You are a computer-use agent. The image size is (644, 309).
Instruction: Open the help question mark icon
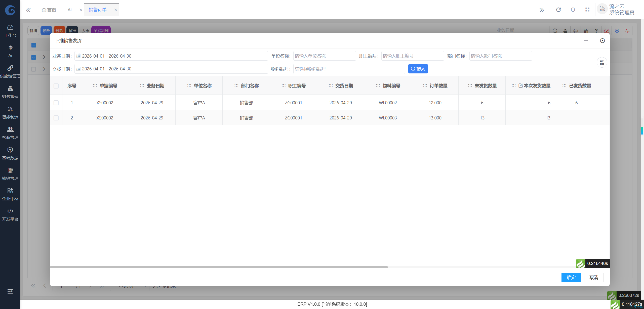coord(596,31)
